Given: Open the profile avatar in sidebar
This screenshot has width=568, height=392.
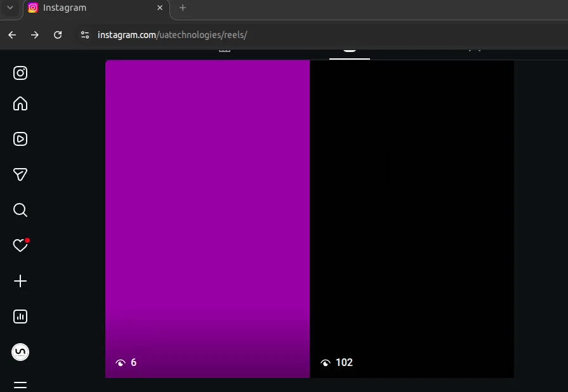Looking at the screenshot, I should click(x=20, y=352).
